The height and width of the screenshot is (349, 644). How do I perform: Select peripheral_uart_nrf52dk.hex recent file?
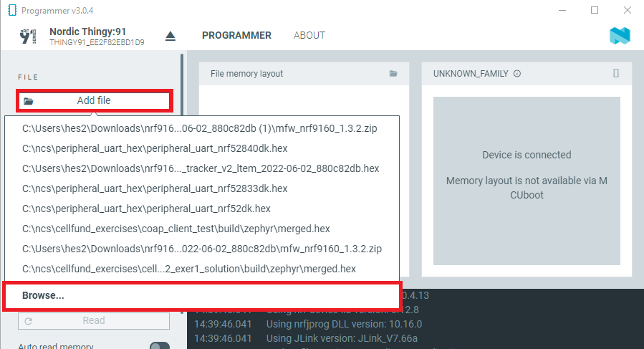pos(202,209)
